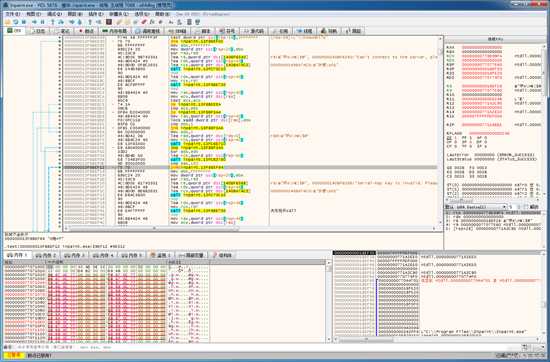
Task: Click the Step into toolbar icon
Action: pyautogui.click(x=53, y=22)
